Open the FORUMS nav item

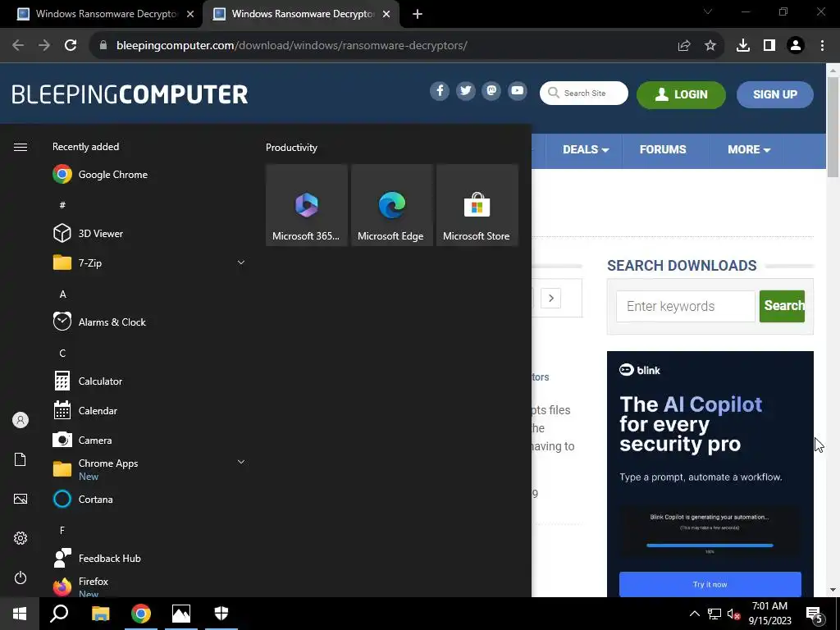[x=663, y=150]
